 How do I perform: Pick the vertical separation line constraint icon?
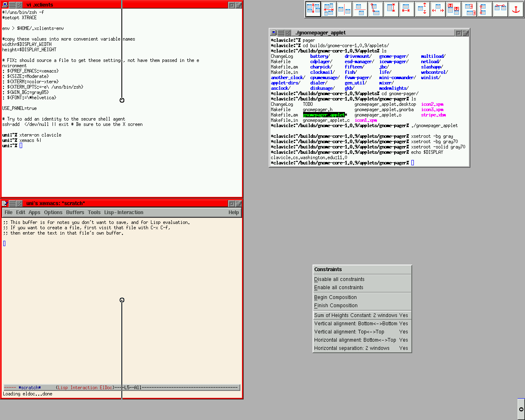coord(344,9)
